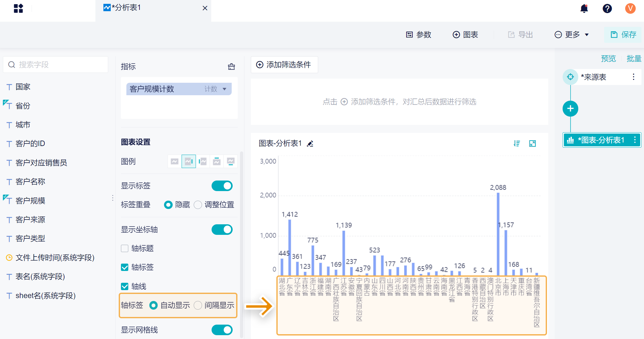The width and height of the screenshot is (644, 339).
Task: Click the chart sort icon
Action: pos(517,144)
